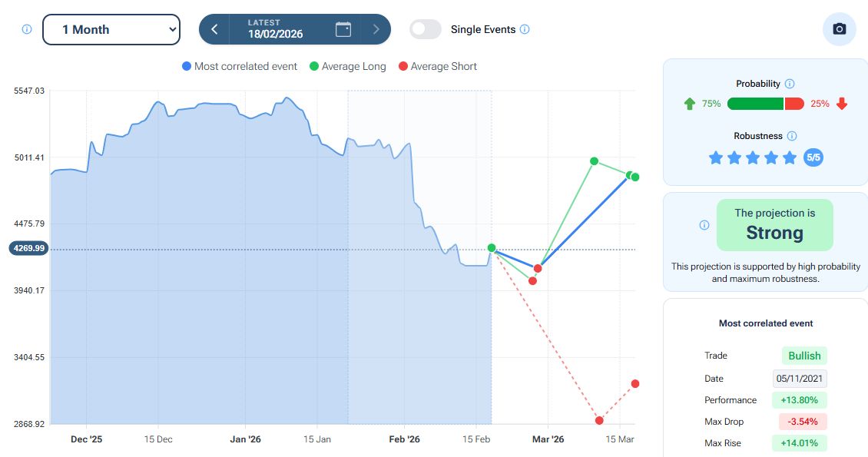868x457 pixels.
Task: Click the Bullish trade badge
Action: (804, 356)
